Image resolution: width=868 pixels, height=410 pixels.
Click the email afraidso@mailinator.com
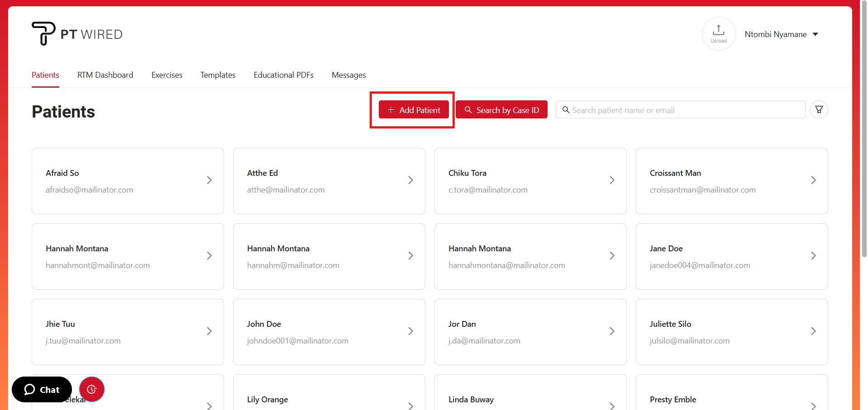point(90,190)
